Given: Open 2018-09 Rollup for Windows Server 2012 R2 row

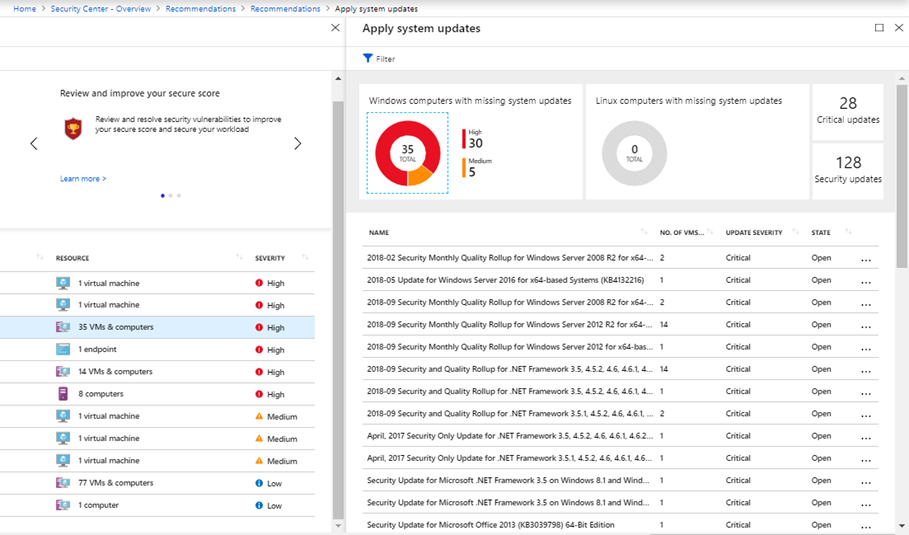Looking at the screenshot, I should [x=620, y=325].
